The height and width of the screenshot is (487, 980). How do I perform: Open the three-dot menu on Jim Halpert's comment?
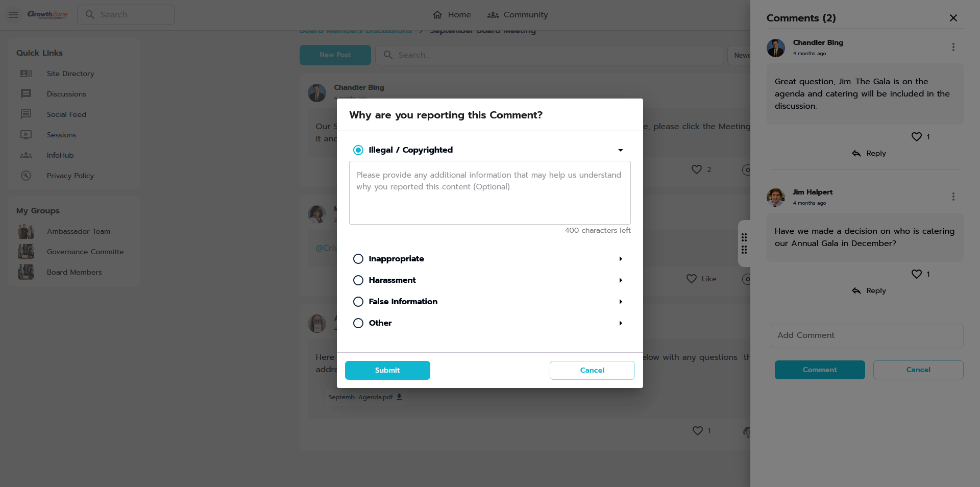pos(953,197)
